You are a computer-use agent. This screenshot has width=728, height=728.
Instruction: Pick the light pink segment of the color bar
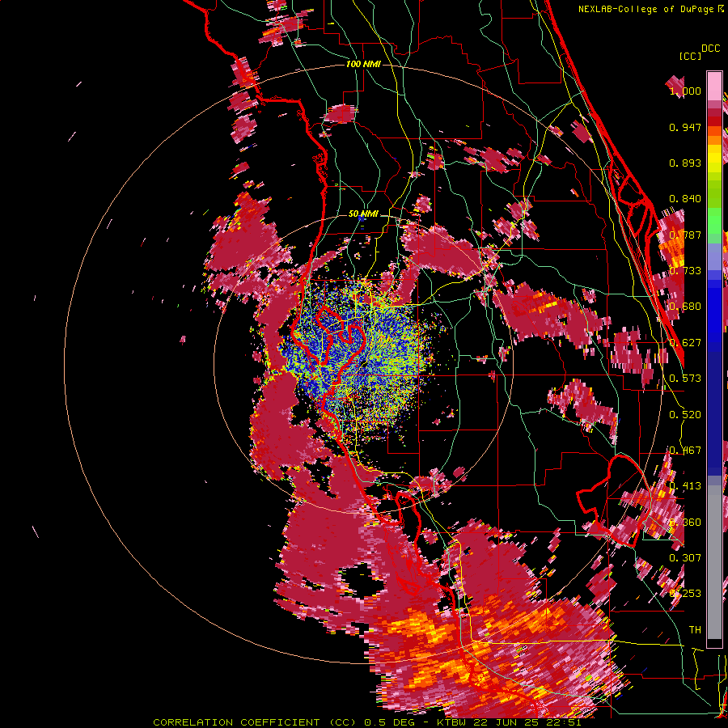point(714,87)
